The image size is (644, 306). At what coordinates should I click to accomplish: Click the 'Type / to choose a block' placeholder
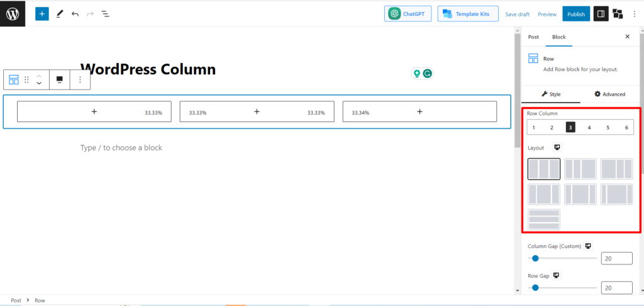tap(121, 148)
